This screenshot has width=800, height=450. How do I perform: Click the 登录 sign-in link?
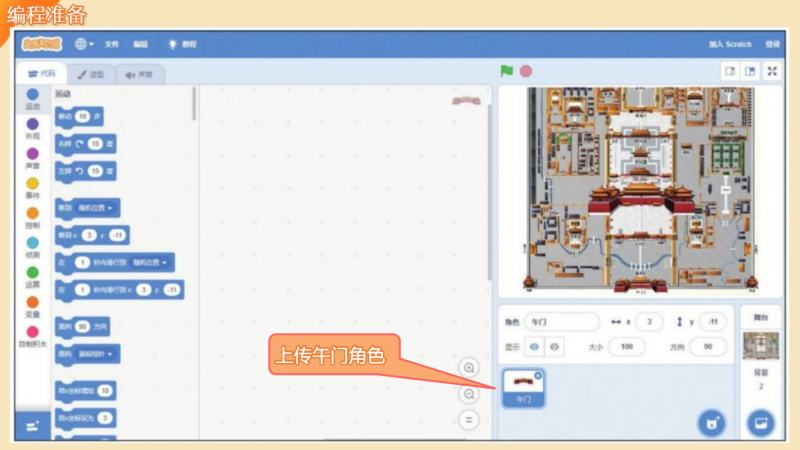tap(772, 44)
